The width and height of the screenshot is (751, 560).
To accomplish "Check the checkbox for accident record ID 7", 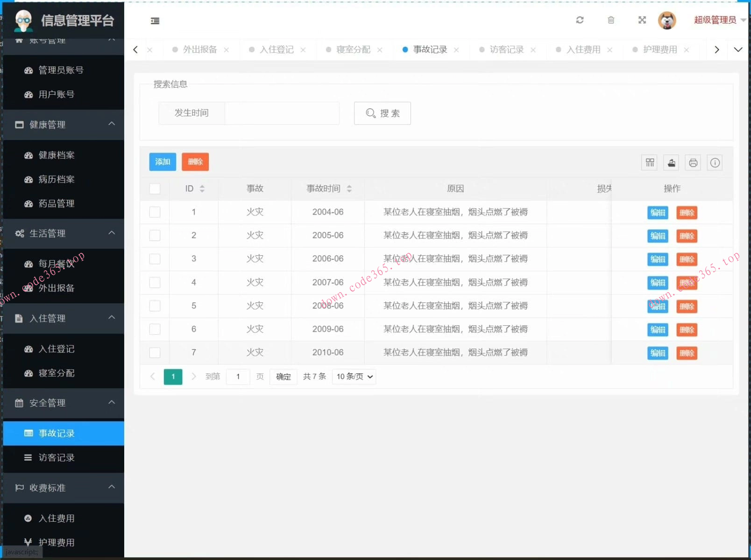I will click(155, 353).
